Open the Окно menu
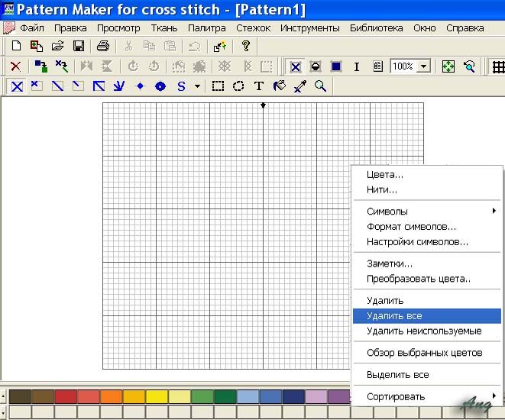Image resolution: width=505 pixels, height=420 pixels. [x=425, y=28]
